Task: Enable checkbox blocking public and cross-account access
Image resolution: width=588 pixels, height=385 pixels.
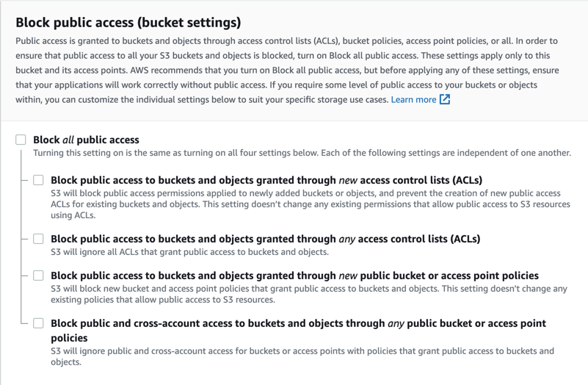Action: (38, 323)
